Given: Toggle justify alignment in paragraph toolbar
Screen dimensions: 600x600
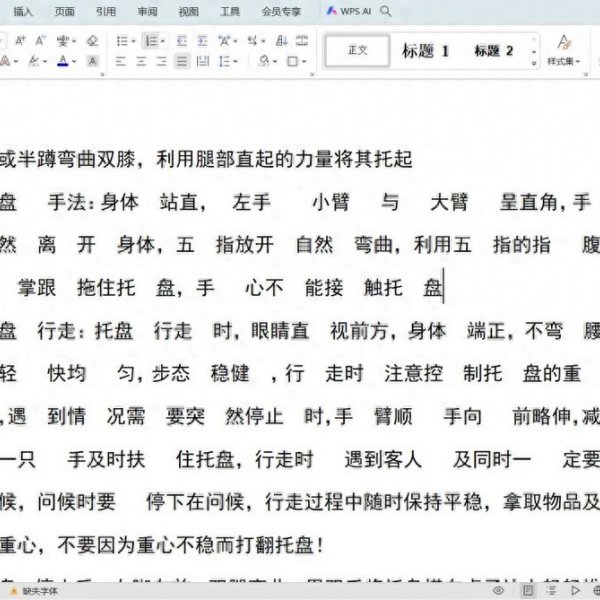Looking at the screenshot, I should click(181, 61).
